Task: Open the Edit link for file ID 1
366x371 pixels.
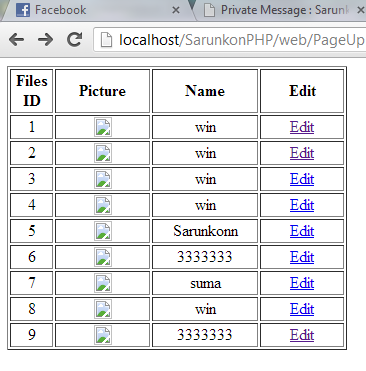Action: (302, 127)
